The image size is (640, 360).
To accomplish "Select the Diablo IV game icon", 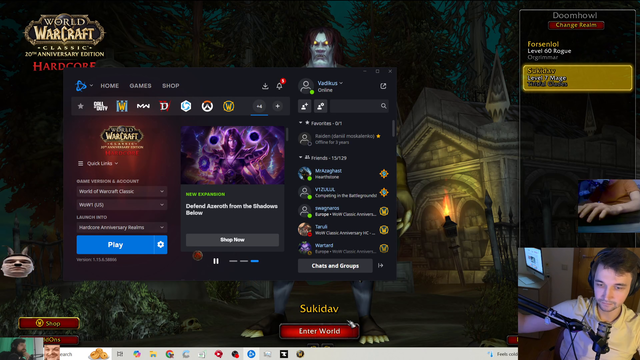I will coord(164,106).
